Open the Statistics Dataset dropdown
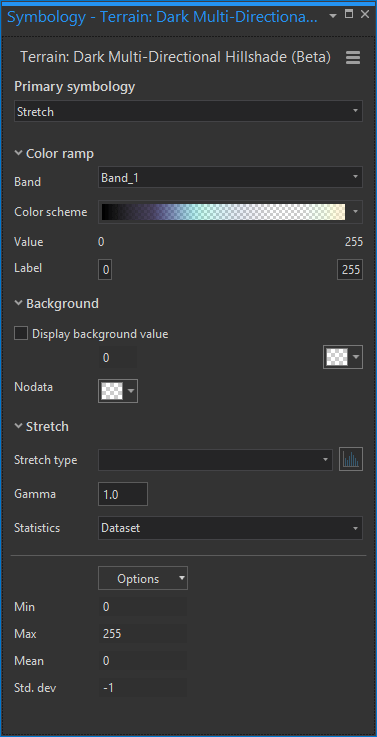Image resolution: width=377 pixels, height=737 pixels. coord(230,528)
